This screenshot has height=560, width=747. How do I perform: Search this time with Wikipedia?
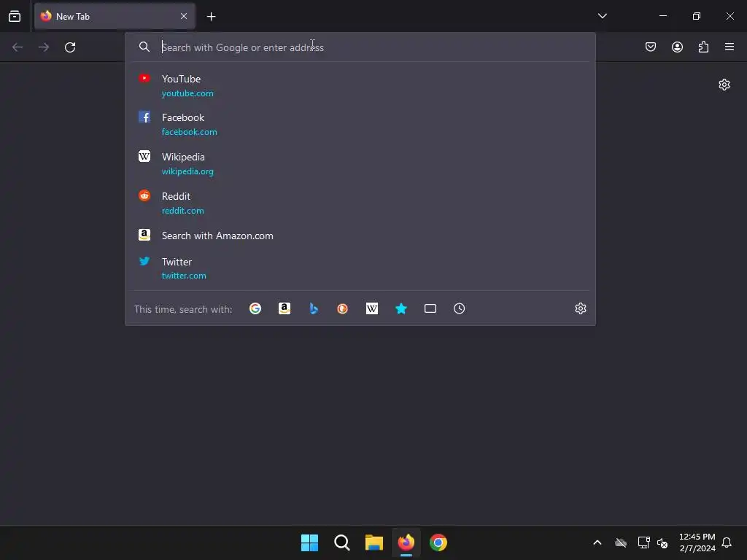[371, 308]
